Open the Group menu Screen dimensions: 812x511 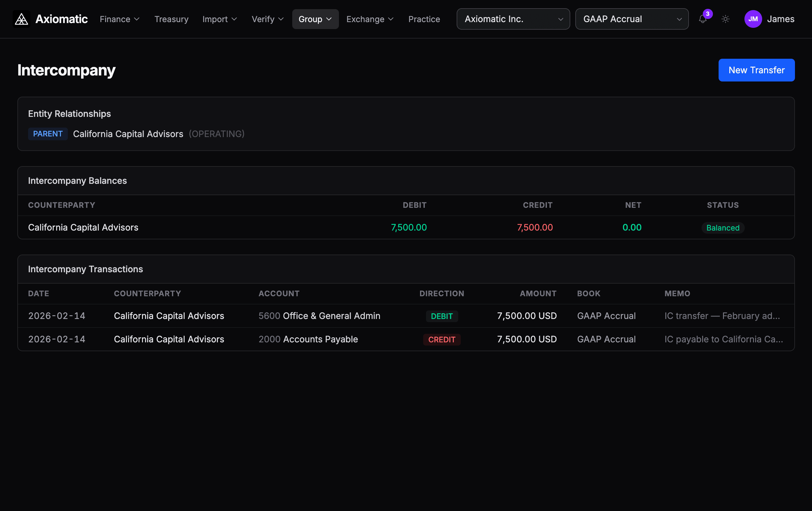pos(315,19)
